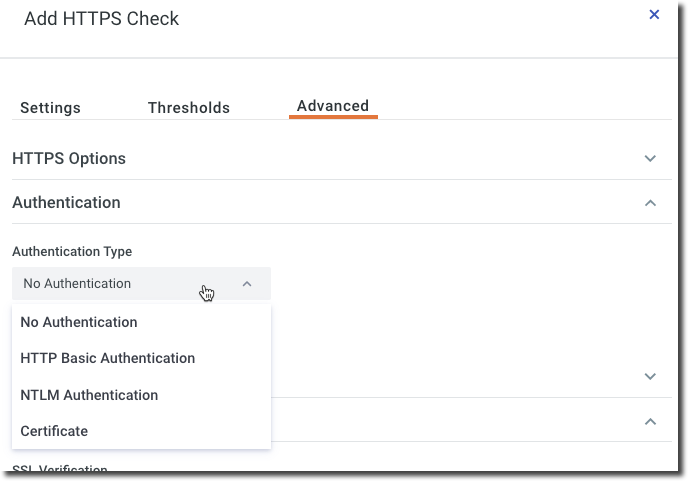Click the Authentication Type dropdown field
The height and width of the screenshot is (481, 688).
[120, 284]
